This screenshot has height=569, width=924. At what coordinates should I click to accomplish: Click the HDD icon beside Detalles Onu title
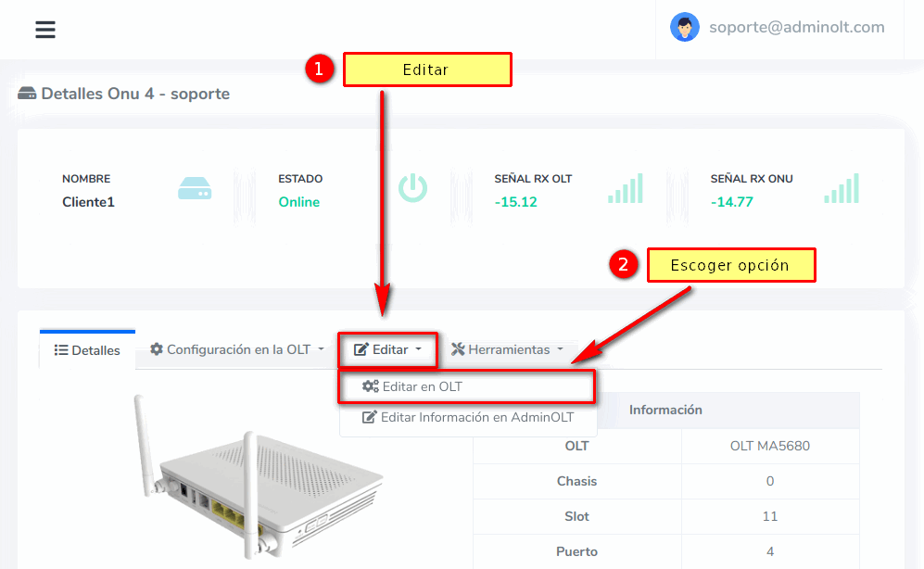click(27, 94)
